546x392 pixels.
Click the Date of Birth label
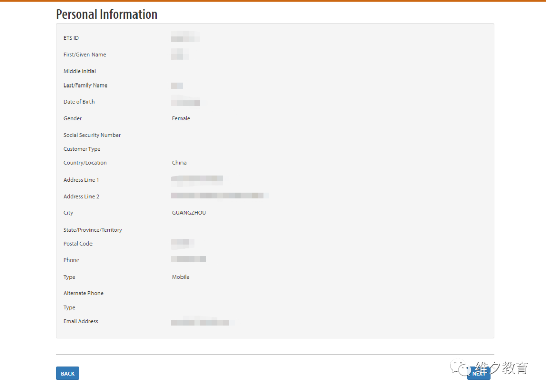79,101
